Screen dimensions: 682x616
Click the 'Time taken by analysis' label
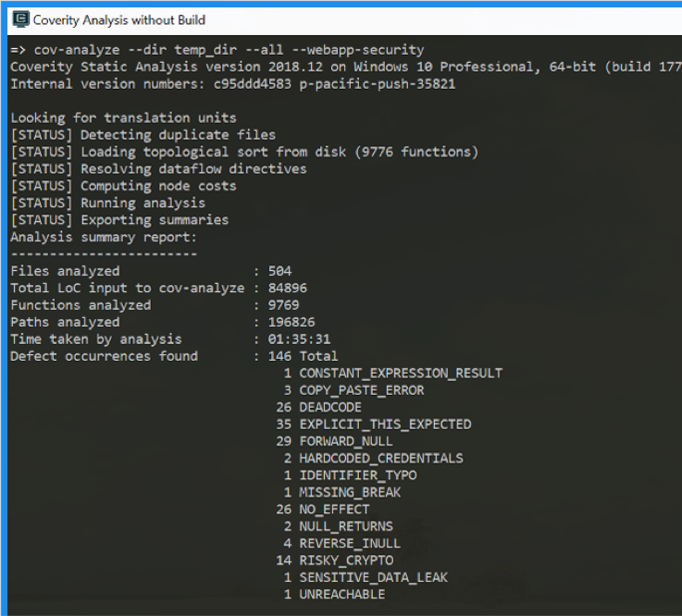(96, 339)
